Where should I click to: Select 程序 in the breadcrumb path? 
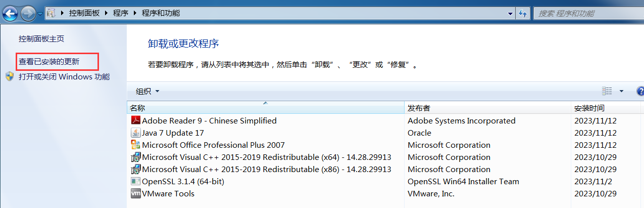click(x=121, y=13)
